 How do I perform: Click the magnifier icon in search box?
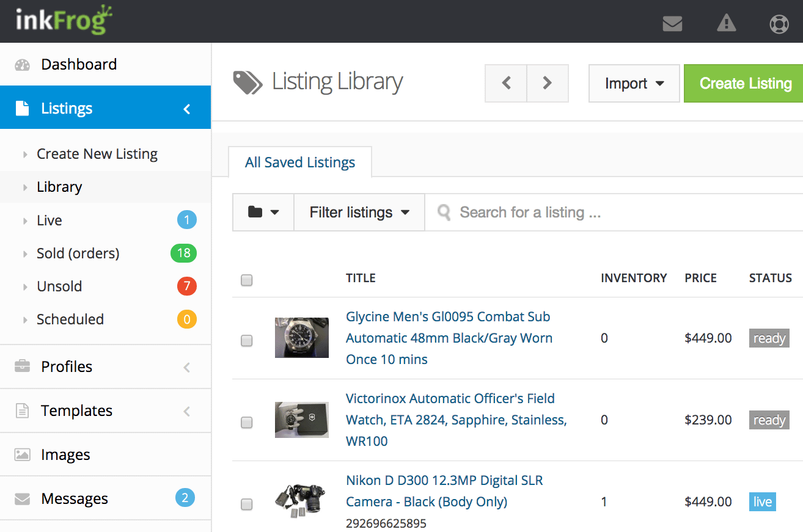(444, 213)
